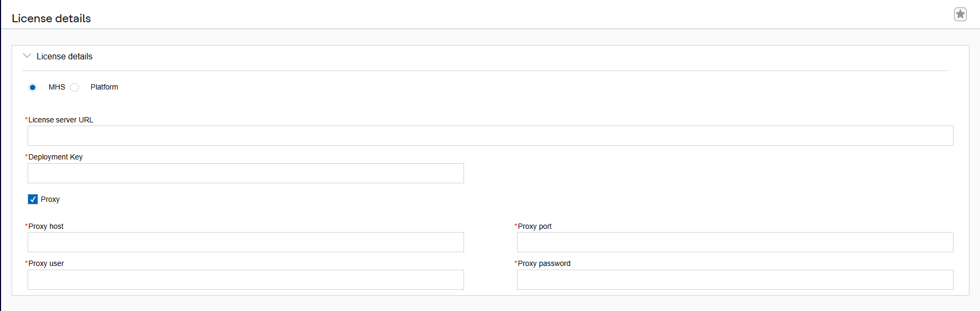Click the License server URL field label
The height and width of the screenshot is (311, 980).
pos(60,120)
